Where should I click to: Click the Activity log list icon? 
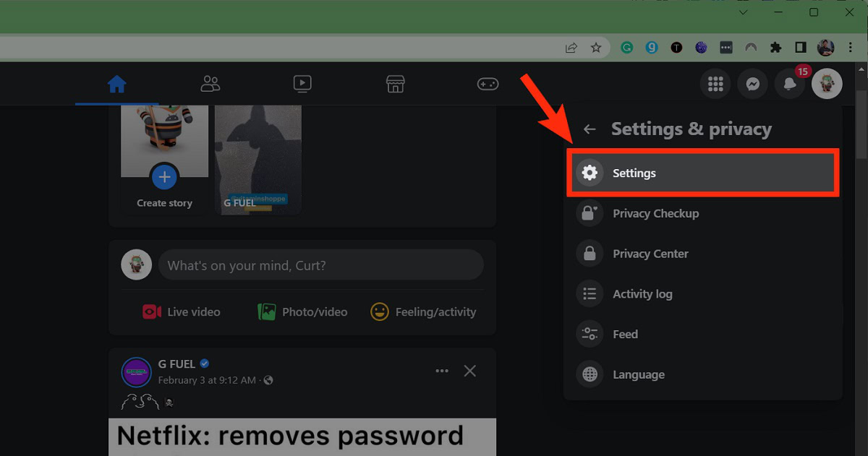click(590, 294)
